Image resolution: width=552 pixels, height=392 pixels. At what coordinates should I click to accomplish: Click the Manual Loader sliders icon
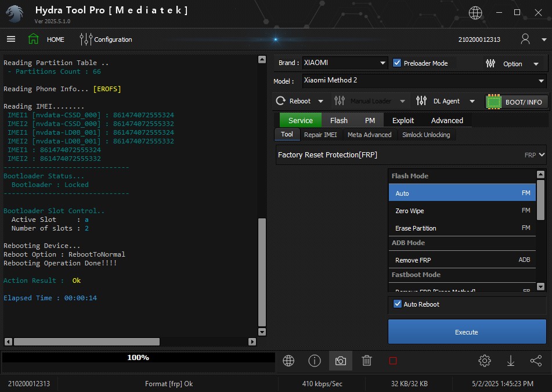coord(340,100)
